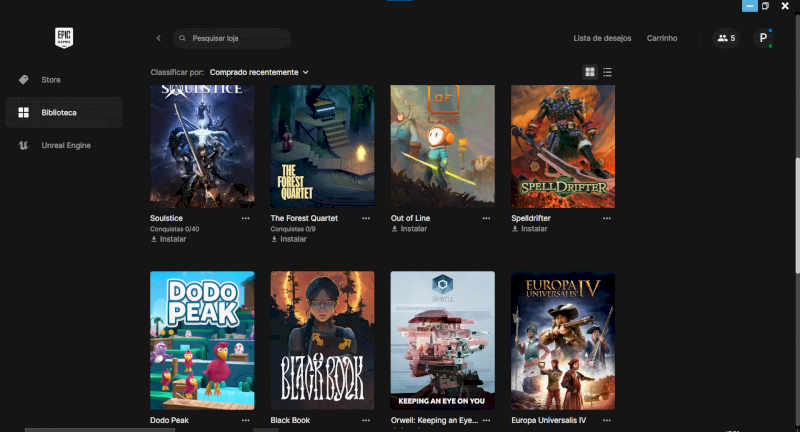Click Conquistas 0/9 under Forest Quartet
The height and width of the screenshot is (432, 800).
click(293, 229)
